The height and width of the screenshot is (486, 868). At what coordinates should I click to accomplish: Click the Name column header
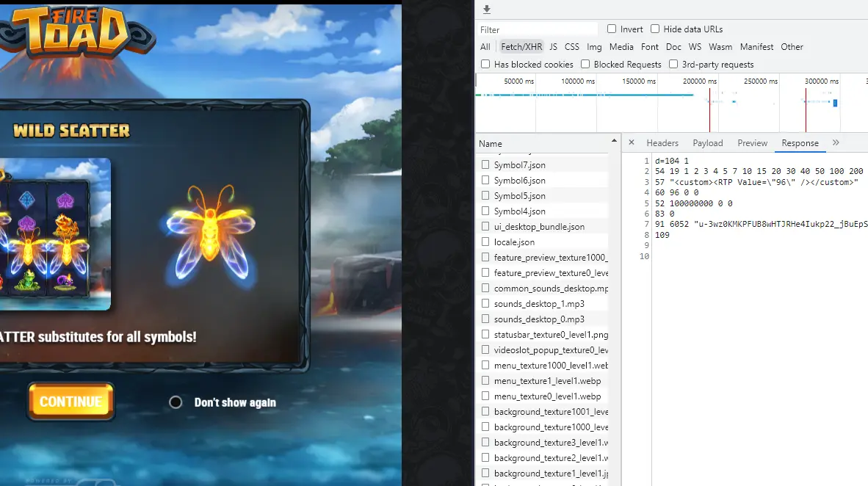pyautogui.click(x=491, y=143)
